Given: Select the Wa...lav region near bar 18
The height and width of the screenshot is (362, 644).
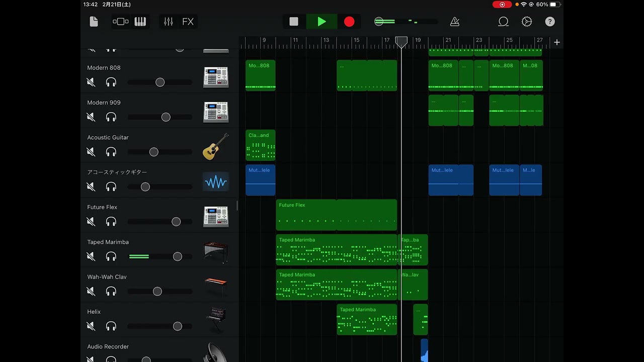Looking at the screenshot, I should [x=413, y=285].
